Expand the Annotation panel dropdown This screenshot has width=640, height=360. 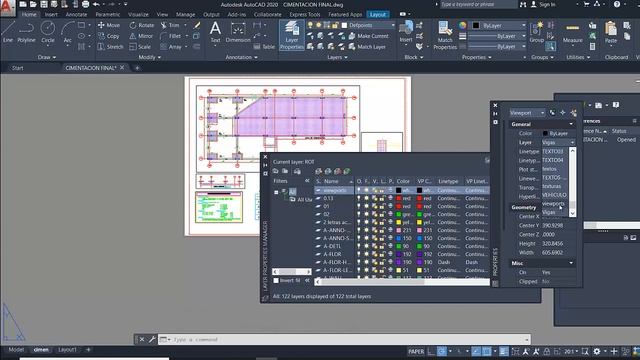point(242,58)
